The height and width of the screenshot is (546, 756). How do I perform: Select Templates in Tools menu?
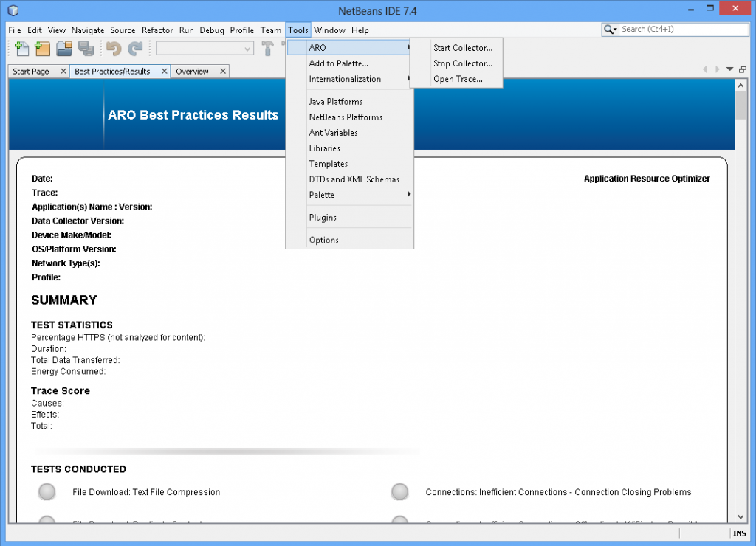tap(349, 164)
